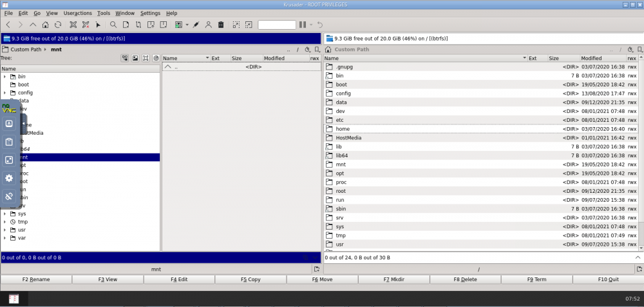The image size is (644, 307).
Task: Click the F8 Delete button
Action: (465, 279)
